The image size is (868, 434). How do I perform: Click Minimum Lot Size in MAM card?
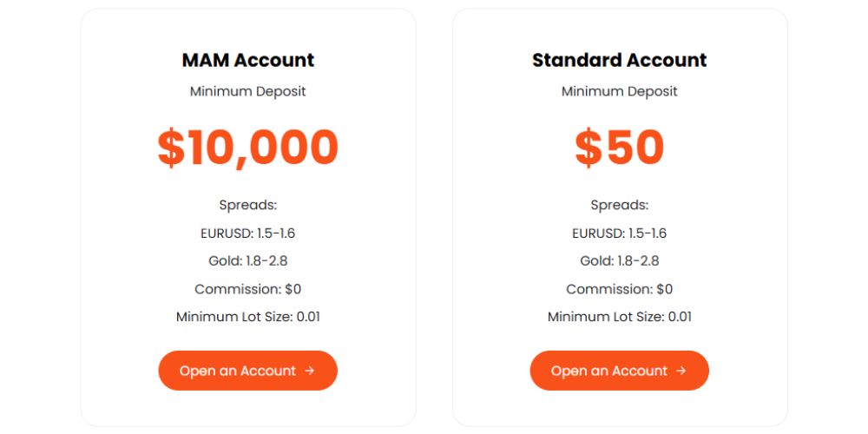248,317
